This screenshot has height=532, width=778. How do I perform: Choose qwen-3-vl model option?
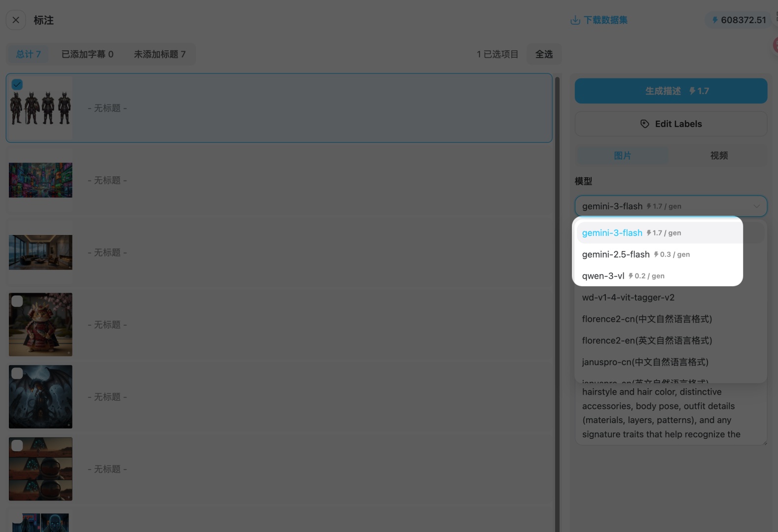pyautogui.click(x=603, y=276)
